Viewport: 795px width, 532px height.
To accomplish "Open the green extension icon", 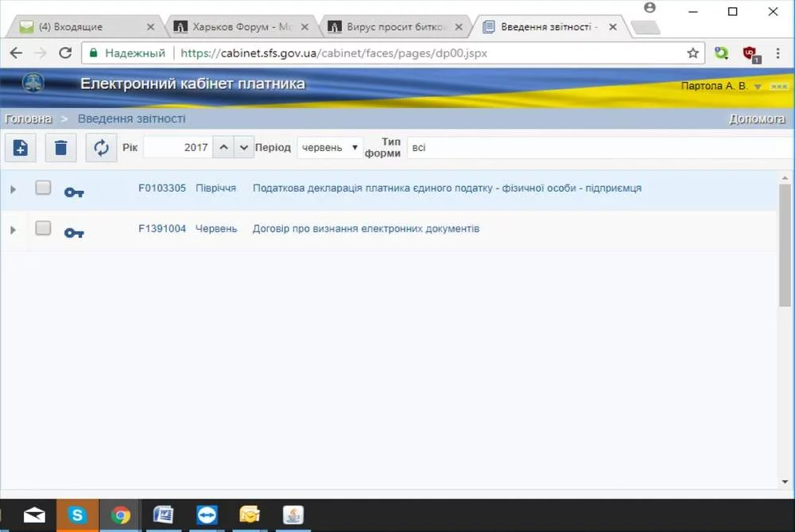I will point(721,52).
